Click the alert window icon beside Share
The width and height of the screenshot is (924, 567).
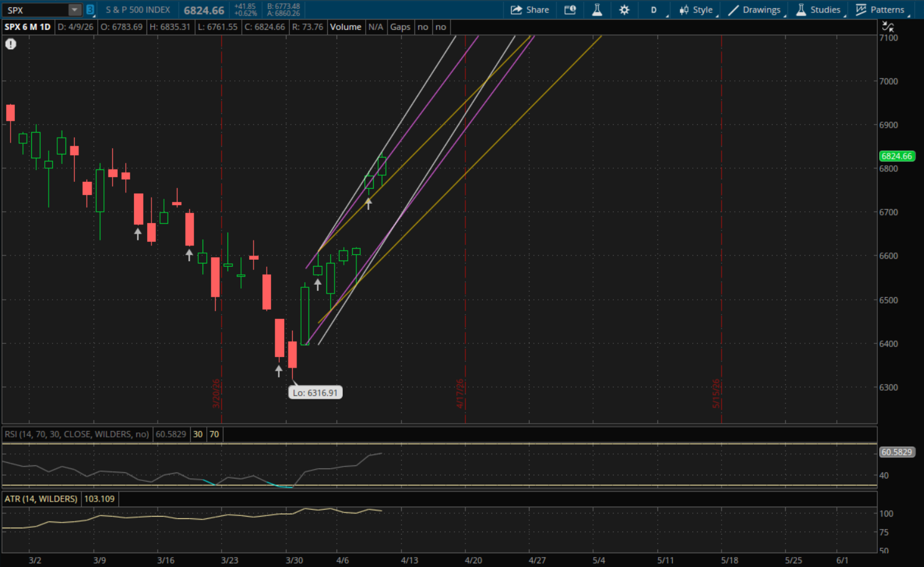569,10
